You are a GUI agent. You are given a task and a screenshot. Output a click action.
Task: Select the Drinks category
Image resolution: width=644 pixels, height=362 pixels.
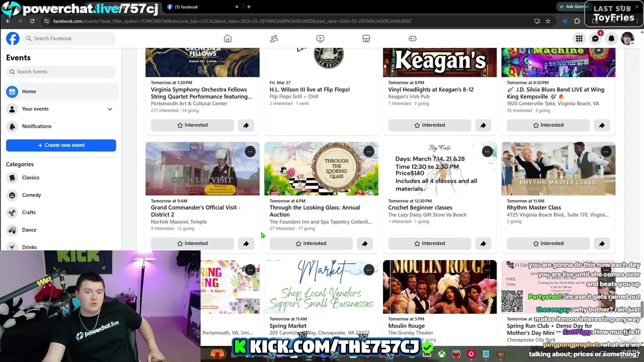click(x=61, y=246)
